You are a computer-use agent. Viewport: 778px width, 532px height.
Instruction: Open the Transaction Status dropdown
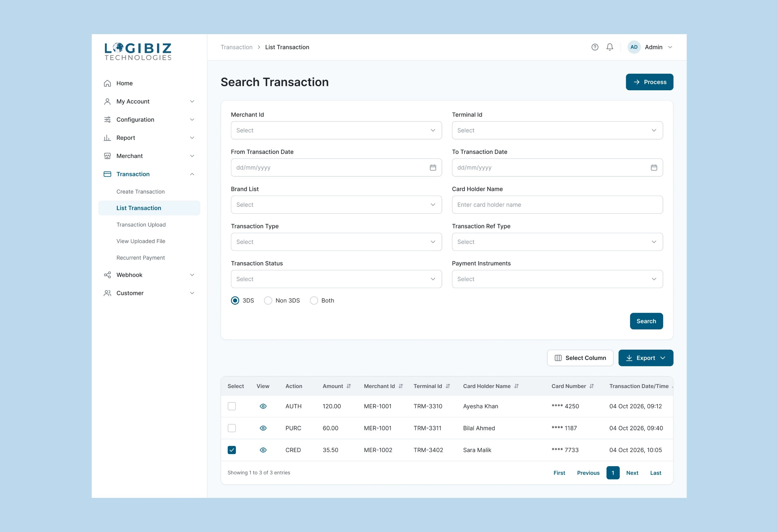point(336,279)
